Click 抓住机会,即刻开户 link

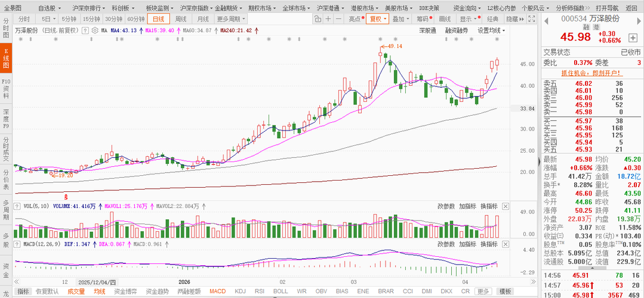click(591, 73)
